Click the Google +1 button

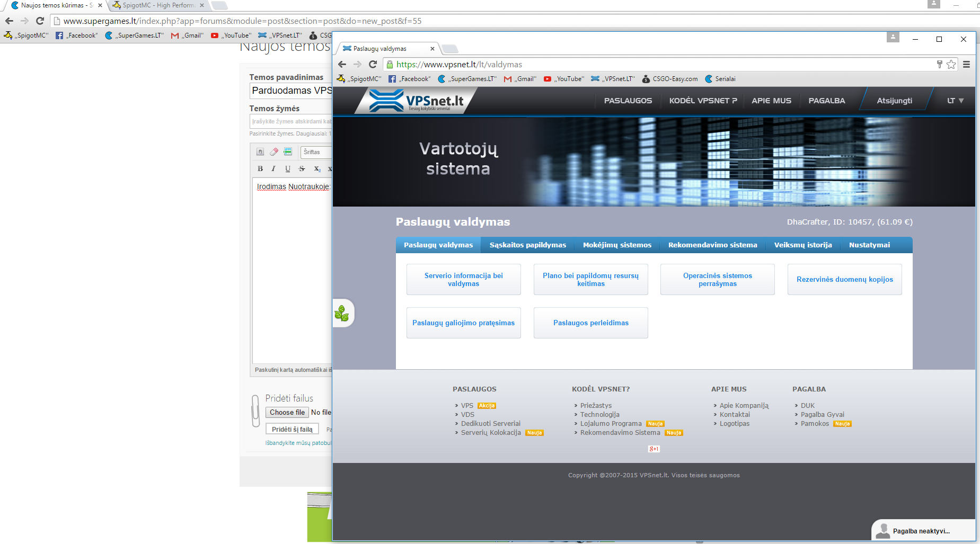tap(654, 449)
